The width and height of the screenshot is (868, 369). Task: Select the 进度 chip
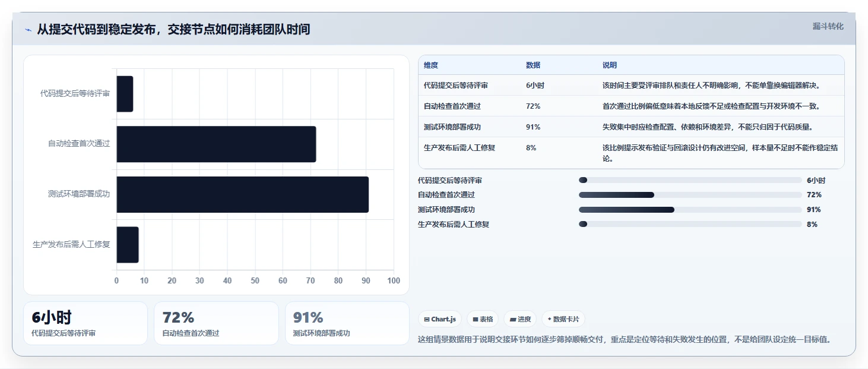pos(520,319)
